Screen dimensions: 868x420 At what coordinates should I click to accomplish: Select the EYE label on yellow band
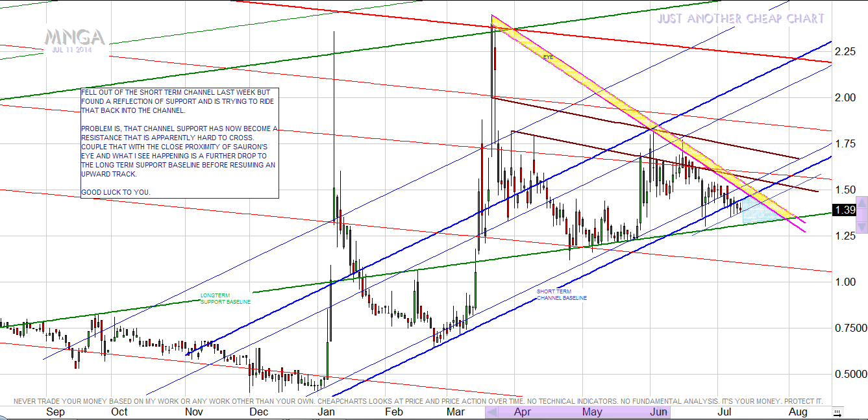[549, 57]
